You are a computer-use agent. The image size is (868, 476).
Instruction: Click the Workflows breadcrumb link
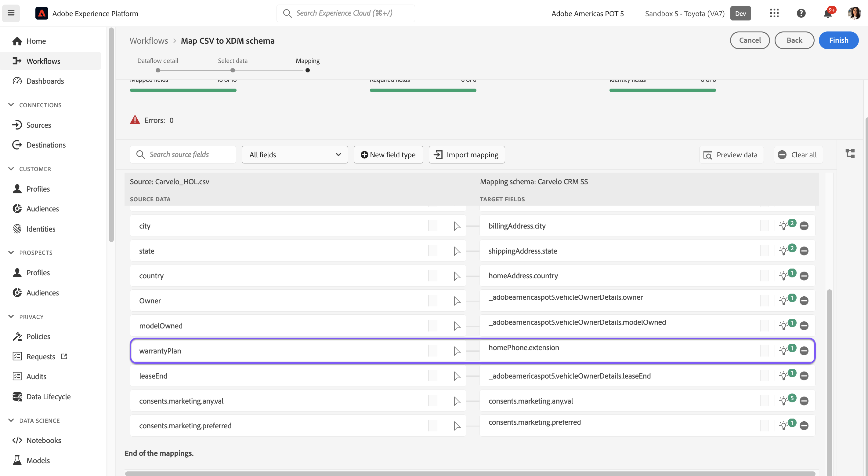pos(149,41)
